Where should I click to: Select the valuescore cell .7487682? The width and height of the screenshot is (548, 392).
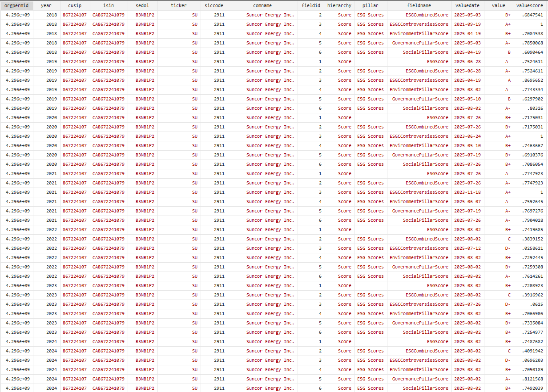(x=529, y=342)
